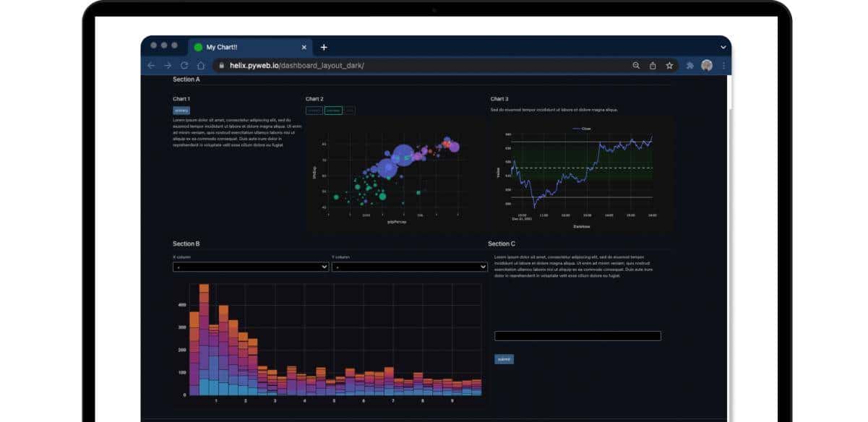This screenshot has width=868, height=422.
Task: Click the browser forward arrow
Action: click(168, 65)
